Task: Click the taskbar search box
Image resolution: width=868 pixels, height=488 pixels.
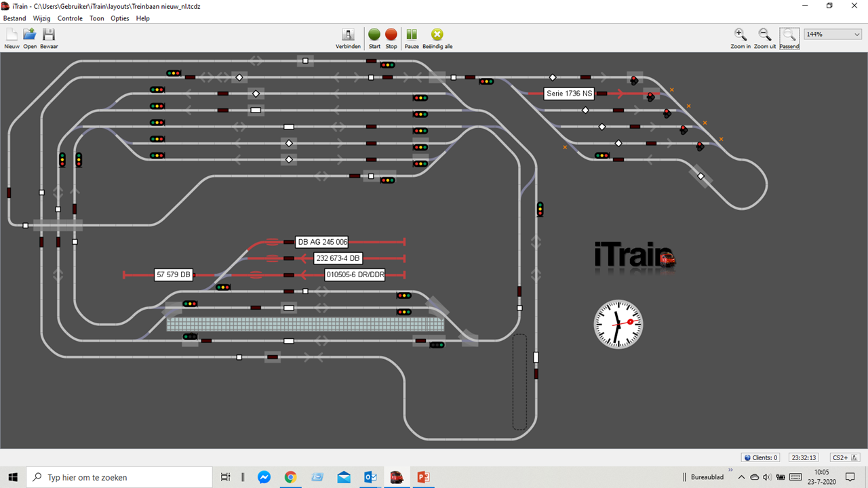Action: tap(121, 477)
